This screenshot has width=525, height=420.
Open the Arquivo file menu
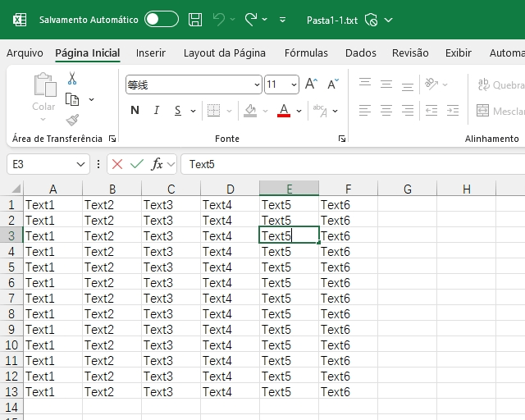coord(25,52)
